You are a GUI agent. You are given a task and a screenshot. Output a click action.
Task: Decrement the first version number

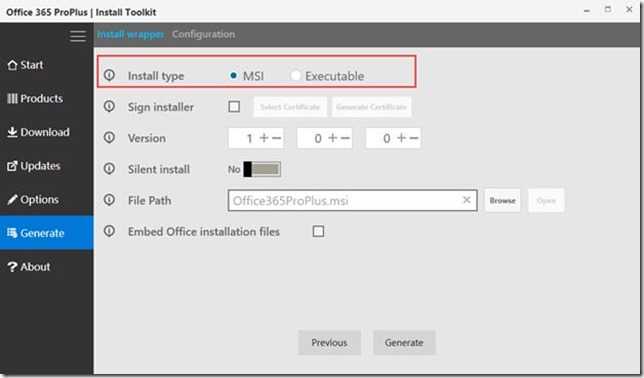(277, 138)
